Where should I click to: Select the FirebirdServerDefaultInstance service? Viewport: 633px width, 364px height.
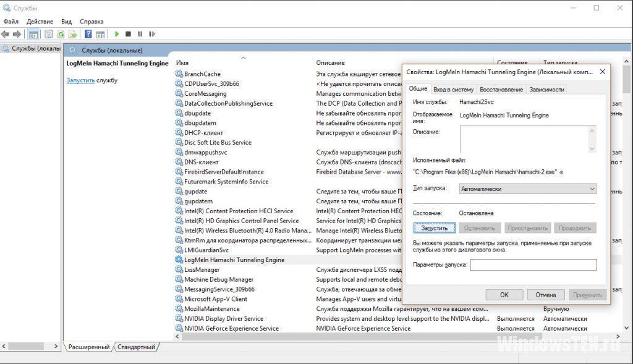point(224,172)
